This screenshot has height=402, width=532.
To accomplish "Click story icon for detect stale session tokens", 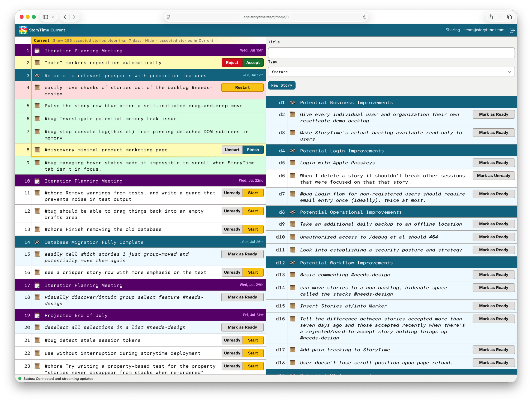I will [x=37, y=340].
